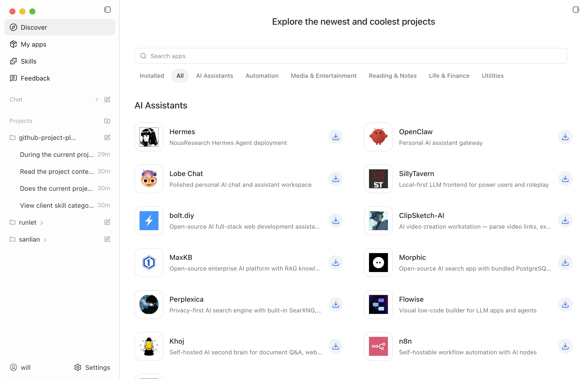
Task: Open the ClipSketch-AI app thumbnail
Action: (x=378, y=221)
